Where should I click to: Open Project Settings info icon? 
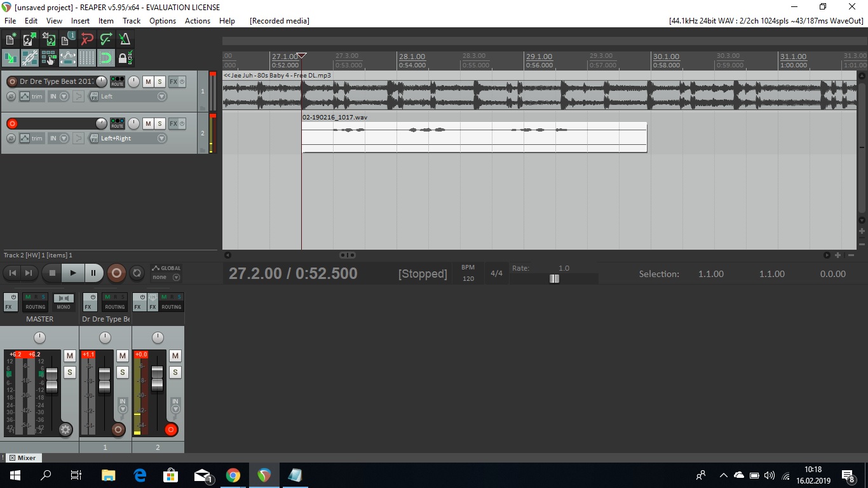coord(68,39)
